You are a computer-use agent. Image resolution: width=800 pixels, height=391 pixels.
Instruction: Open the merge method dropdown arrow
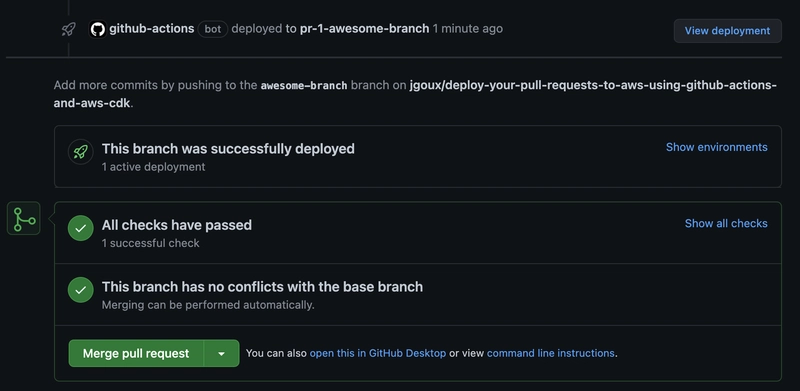[x=221, y=353]
